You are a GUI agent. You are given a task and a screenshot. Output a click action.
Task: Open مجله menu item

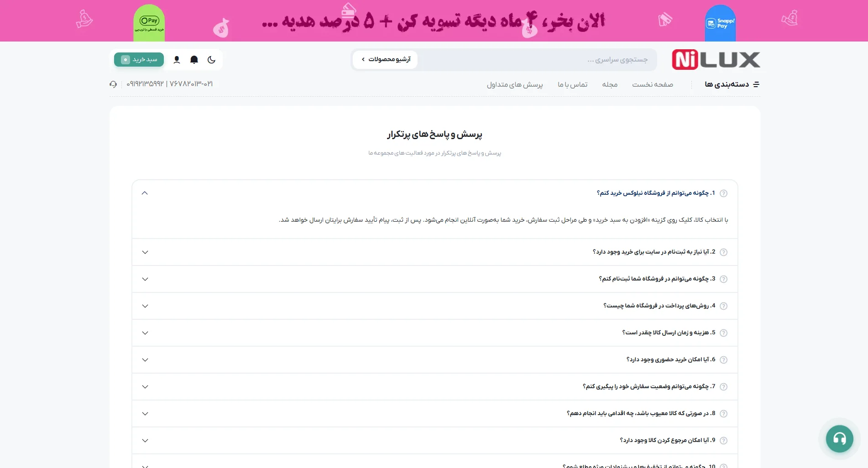tap(610, 84)
